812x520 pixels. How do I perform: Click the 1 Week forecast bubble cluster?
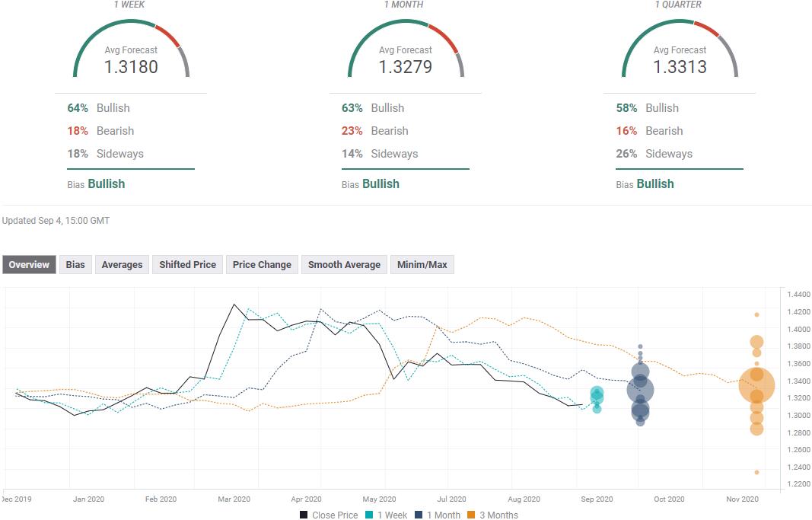point(597,399)
